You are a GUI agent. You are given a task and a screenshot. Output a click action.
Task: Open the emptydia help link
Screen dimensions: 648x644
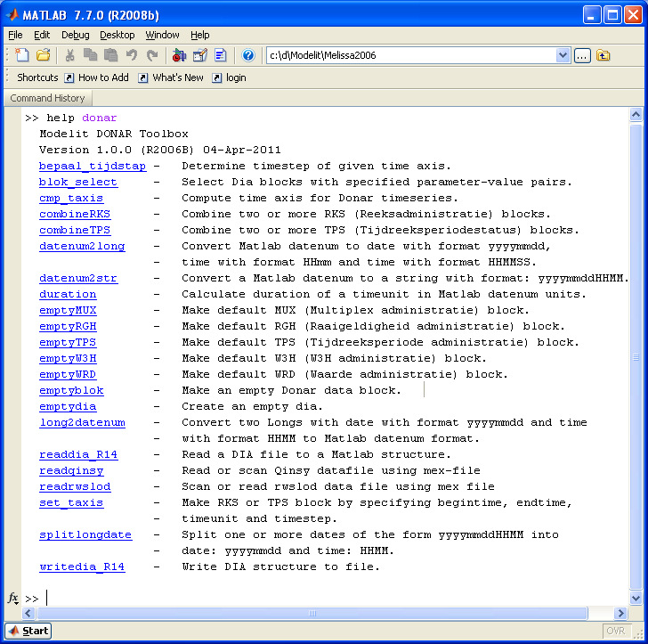click(68, 406)
